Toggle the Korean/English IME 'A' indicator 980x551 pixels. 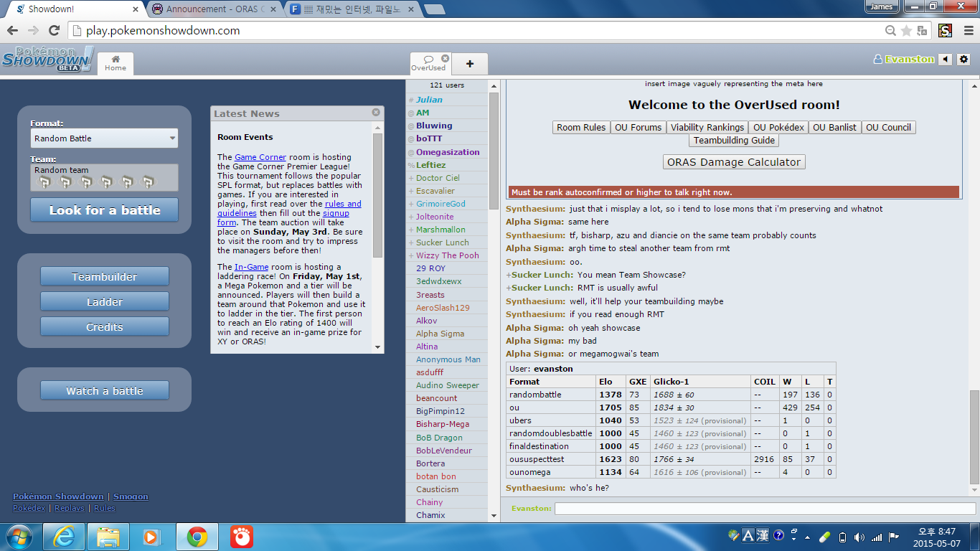coord(748,536)
